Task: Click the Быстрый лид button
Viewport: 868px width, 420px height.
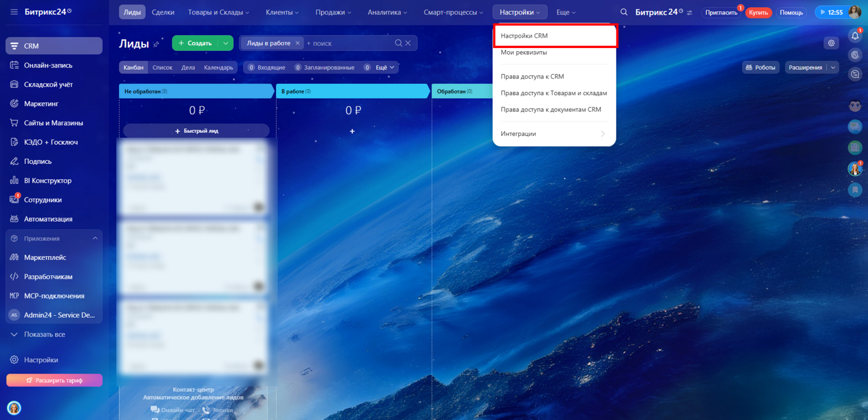Action: tap(196, 131)
